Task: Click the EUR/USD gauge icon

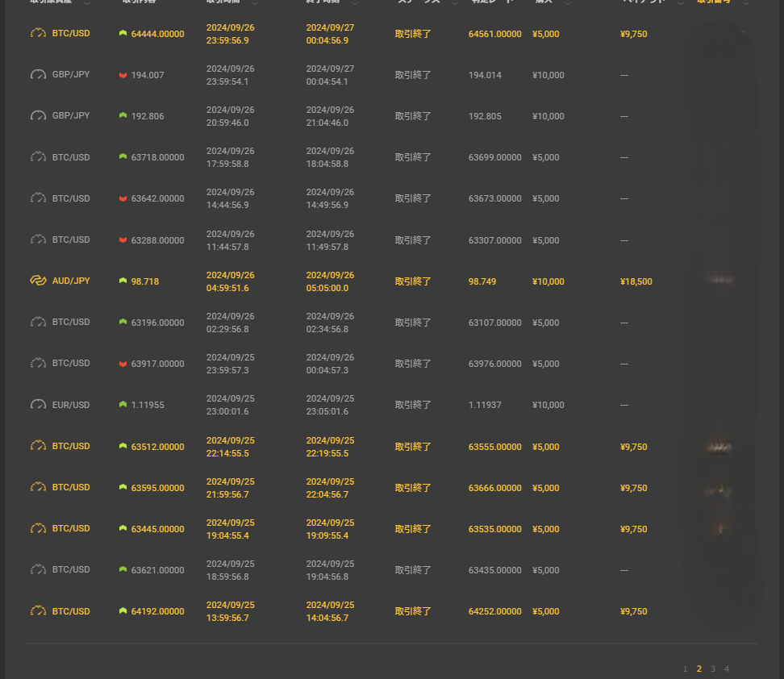Action: coord(38,404)
